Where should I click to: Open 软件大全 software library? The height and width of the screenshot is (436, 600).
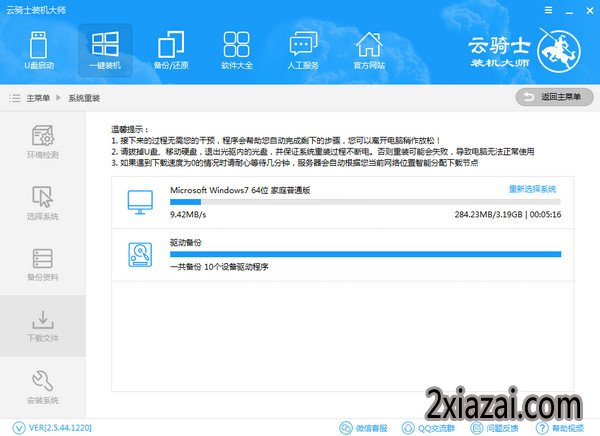tap(237, 51)
